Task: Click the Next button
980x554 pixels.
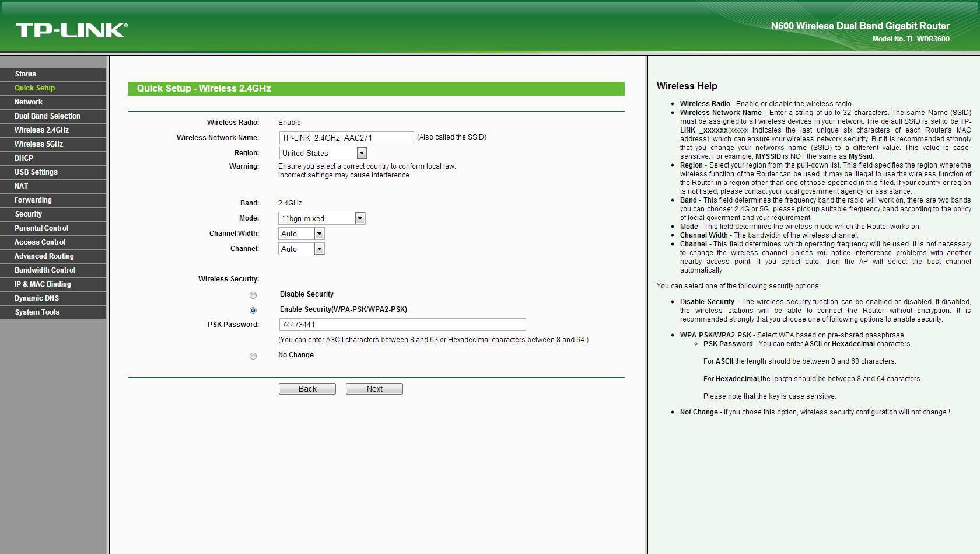Action: point(374,389)
